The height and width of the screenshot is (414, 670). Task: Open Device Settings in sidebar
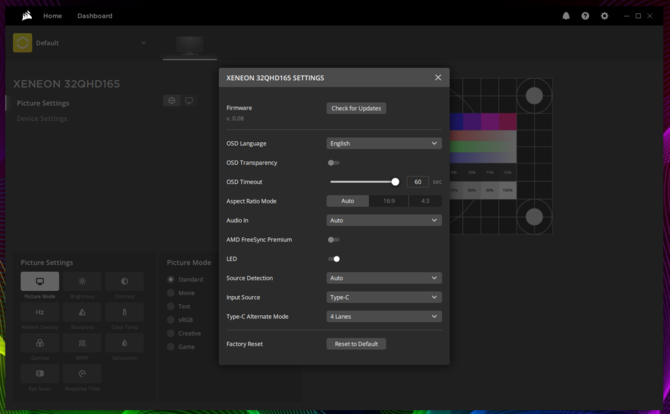[x=42, y=118]
